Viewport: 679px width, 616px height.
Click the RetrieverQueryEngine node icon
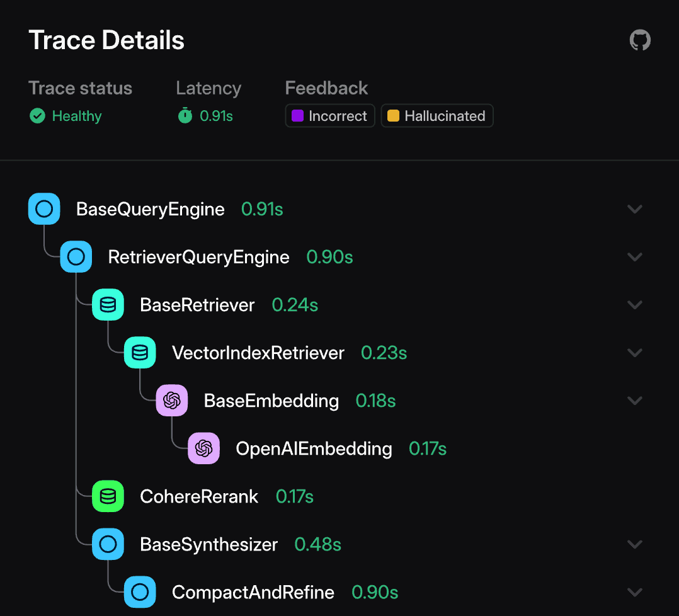click(x=76, y=257)
